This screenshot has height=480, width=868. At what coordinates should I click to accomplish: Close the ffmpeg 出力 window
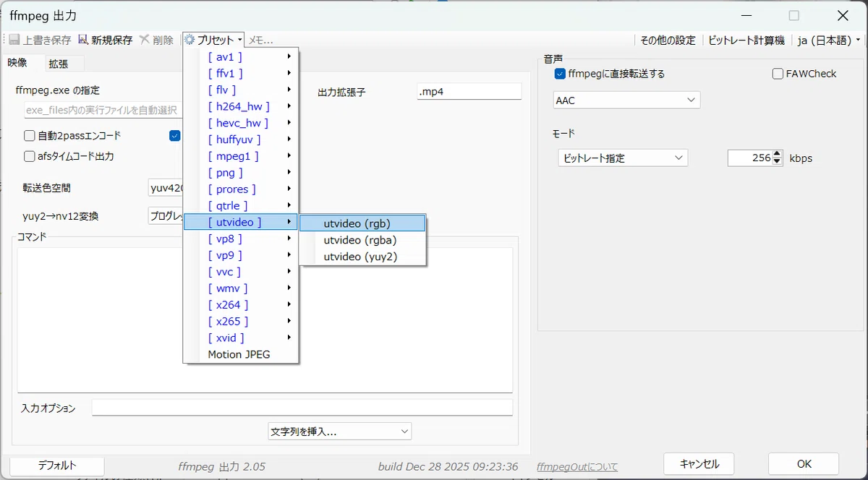[843, 15]
